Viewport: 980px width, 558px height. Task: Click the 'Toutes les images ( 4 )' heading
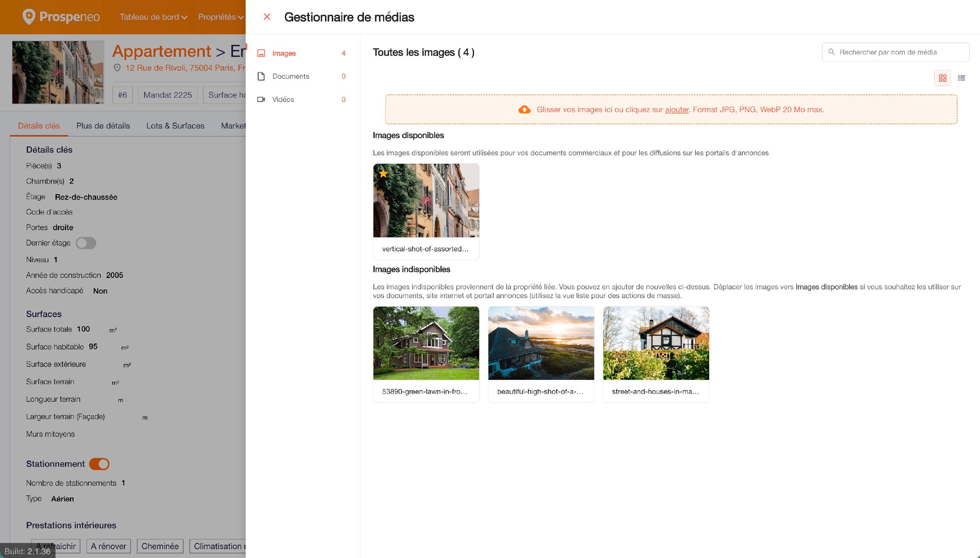(x=424, y=52)
